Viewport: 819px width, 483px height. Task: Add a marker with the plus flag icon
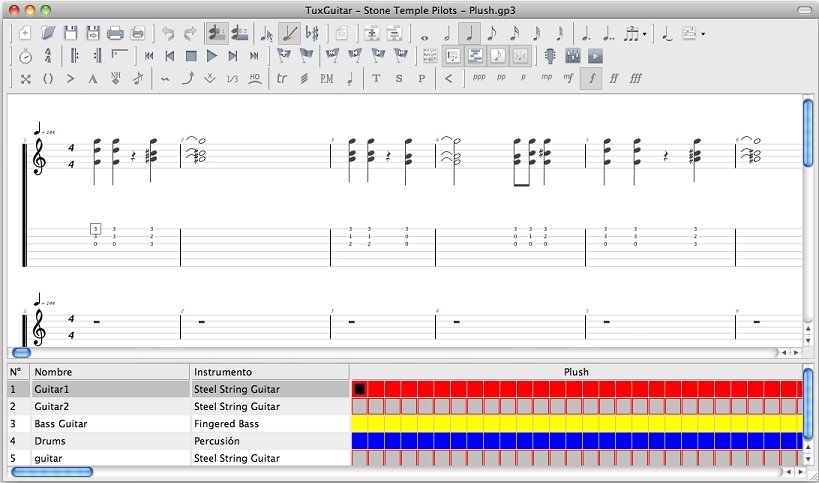(x=284, y=55)
